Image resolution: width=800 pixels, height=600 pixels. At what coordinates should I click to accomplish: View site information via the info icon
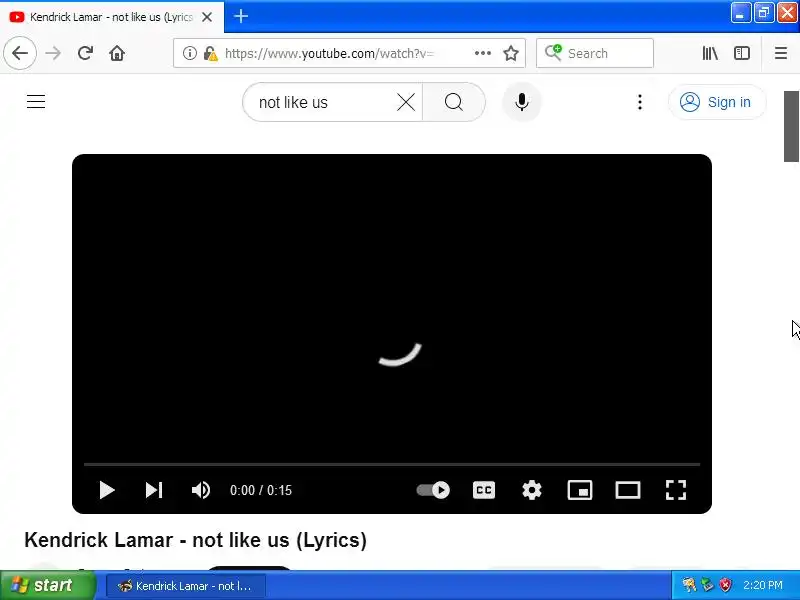(189, 53)
